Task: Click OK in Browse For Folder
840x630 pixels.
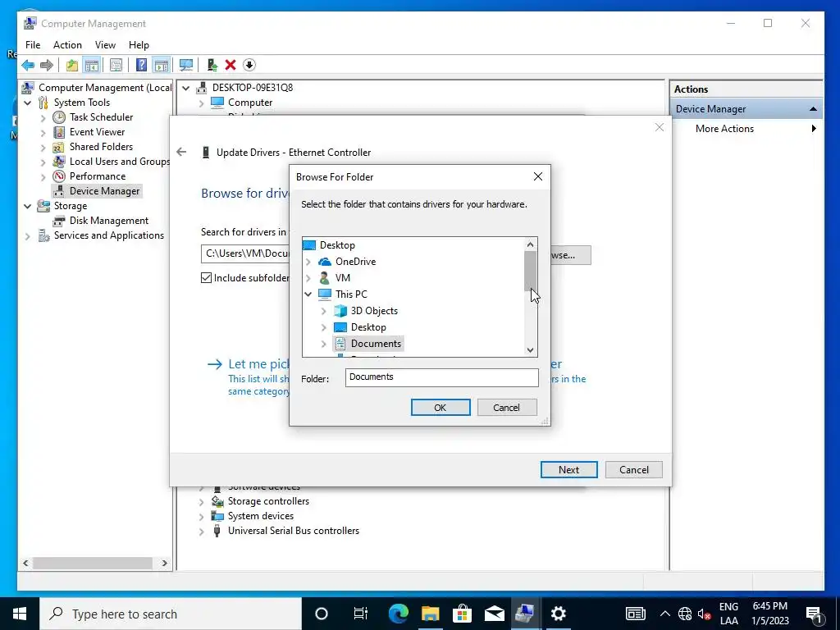Action: [441, 408]
